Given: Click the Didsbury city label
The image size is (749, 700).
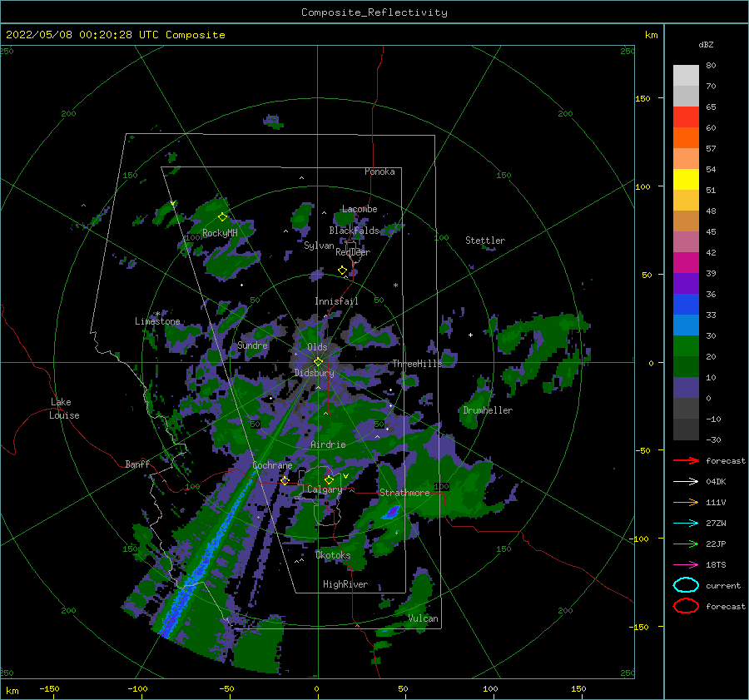Looking at the screenshot, I should click(315, 373).
